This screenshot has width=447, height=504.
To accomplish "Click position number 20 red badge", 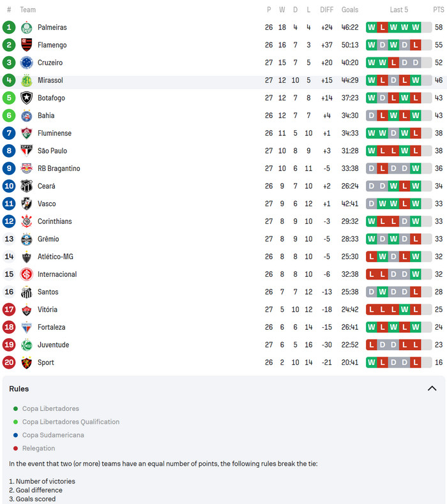I will 9,362.
